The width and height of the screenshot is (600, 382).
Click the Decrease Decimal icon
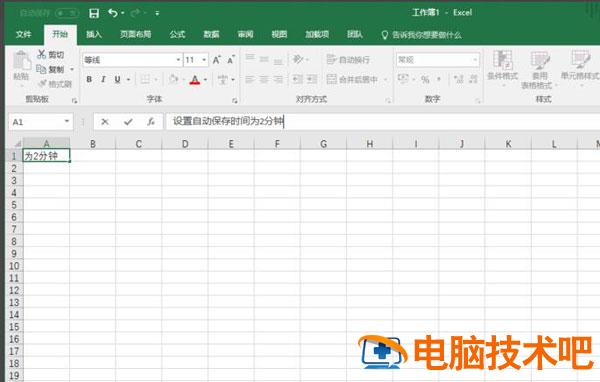pos(473,79)
